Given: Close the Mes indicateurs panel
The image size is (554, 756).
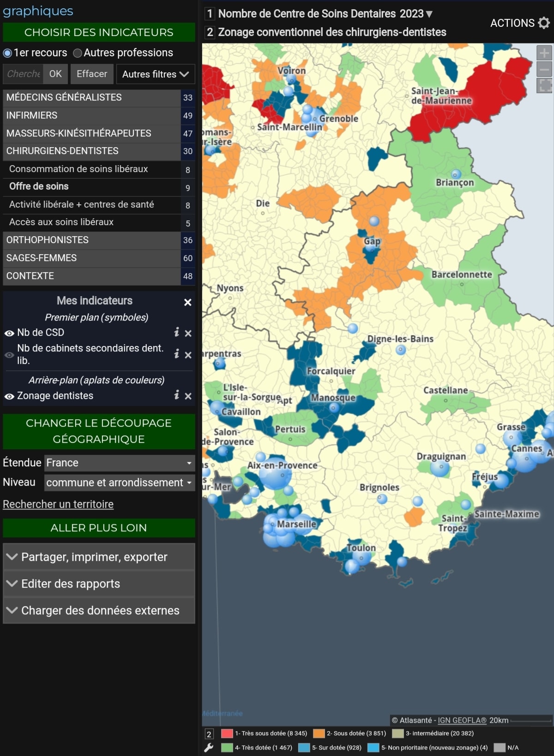Looking at the screenshot, I should pos(187,303).
